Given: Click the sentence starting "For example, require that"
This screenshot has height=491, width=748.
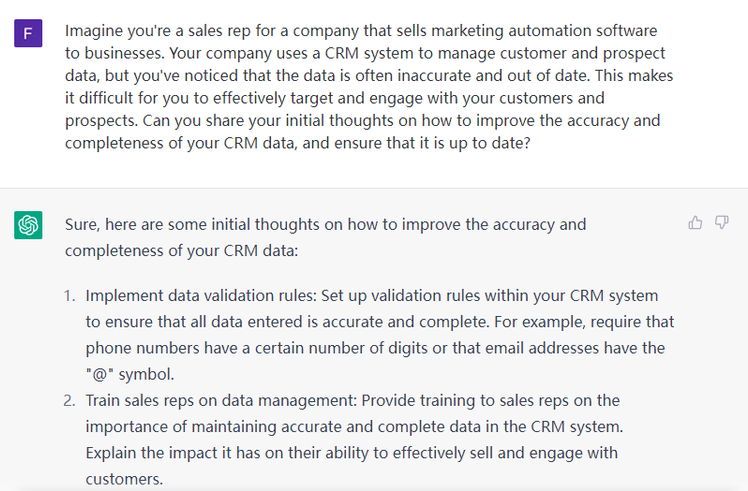Looking at the screenshot, I should [x=560, y=322].
